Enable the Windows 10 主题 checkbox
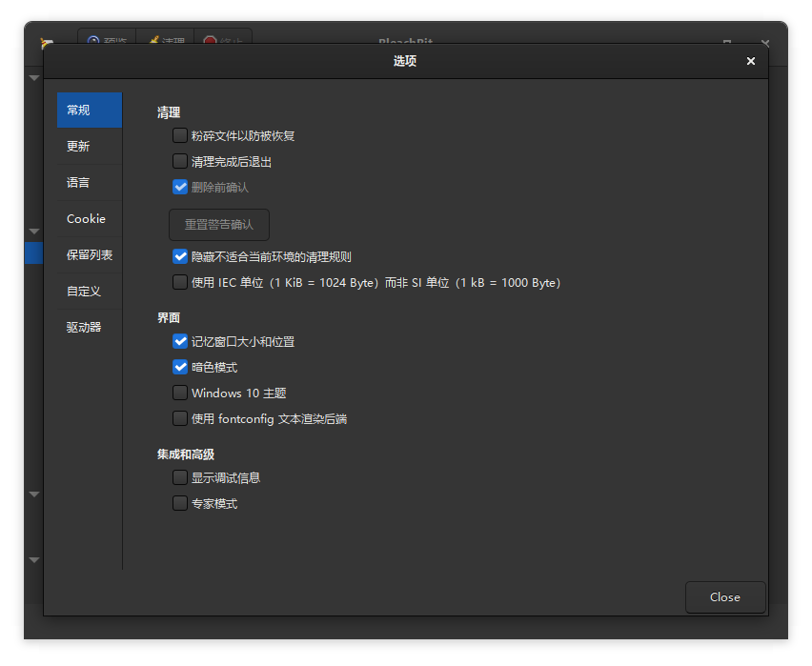 coord(180,393)
